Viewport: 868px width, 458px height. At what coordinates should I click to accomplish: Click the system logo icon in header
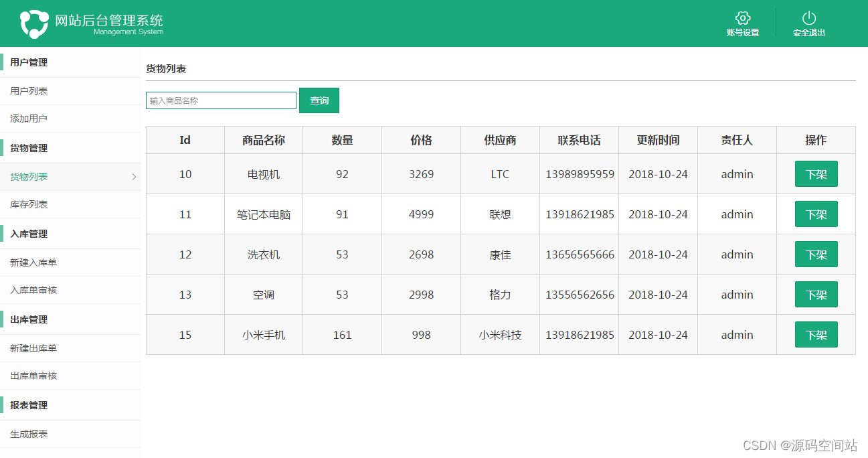(x=34, y=23)
